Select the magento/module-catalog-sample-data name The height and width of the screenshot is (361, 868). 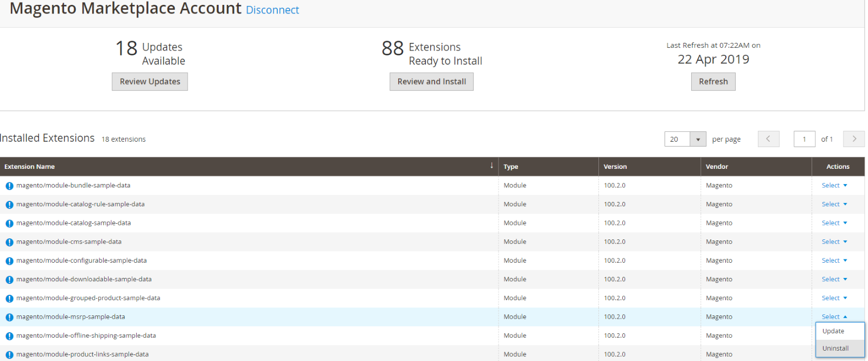click(73, 223)
